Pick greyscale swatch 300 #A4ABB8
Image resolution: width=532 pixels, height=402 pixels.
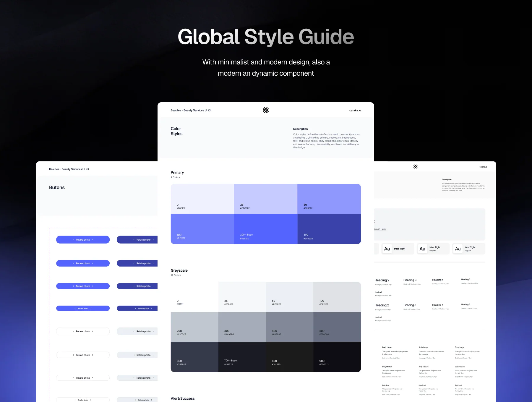click(x=242, y=327)
